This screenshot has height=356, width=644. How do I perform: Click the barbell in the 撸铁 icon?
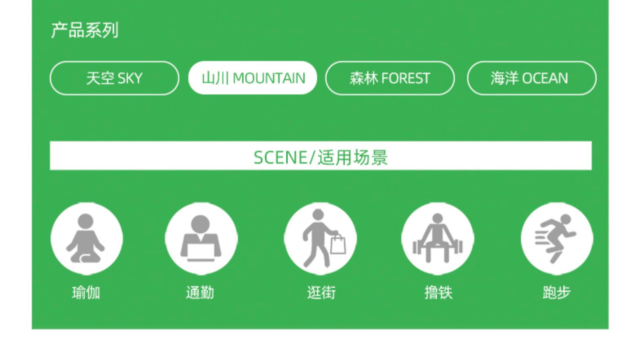pyautogui.click(x=438, y=247)
